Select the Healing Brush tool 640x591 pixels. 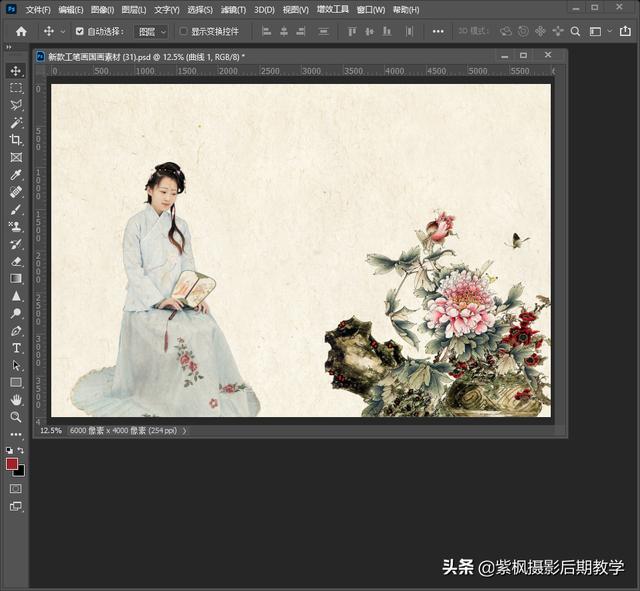16,192
